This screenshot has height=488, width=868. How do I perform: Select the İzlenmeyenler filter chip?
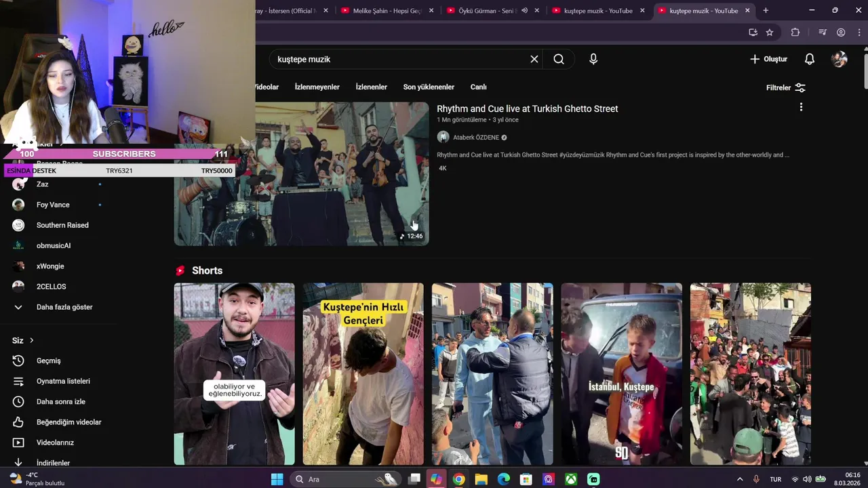317,87
